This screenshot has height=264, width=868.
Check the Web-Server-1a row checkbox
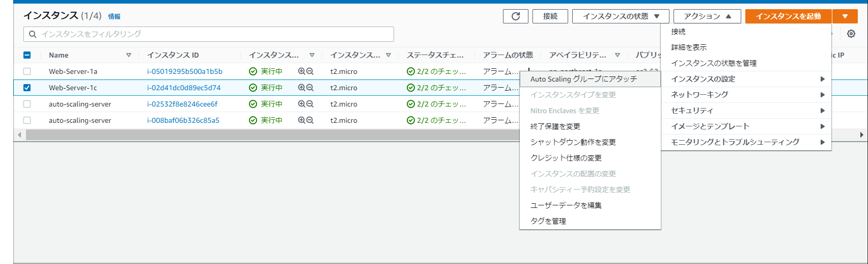point(27,71)
